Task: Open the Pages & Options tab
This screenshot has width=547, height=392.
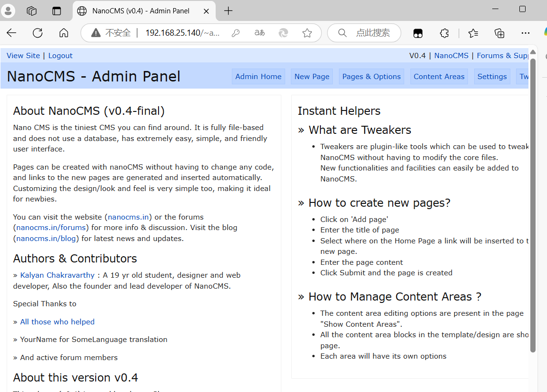Action: pyautogui.click(x=371, y=76)
